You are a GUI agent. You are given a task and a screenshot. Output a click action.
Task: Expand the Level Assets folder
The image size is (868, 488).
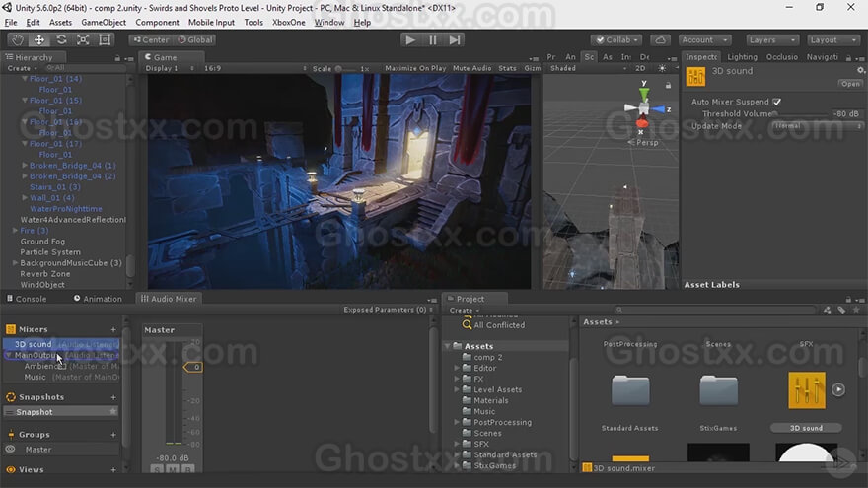(x=457, y=389)
